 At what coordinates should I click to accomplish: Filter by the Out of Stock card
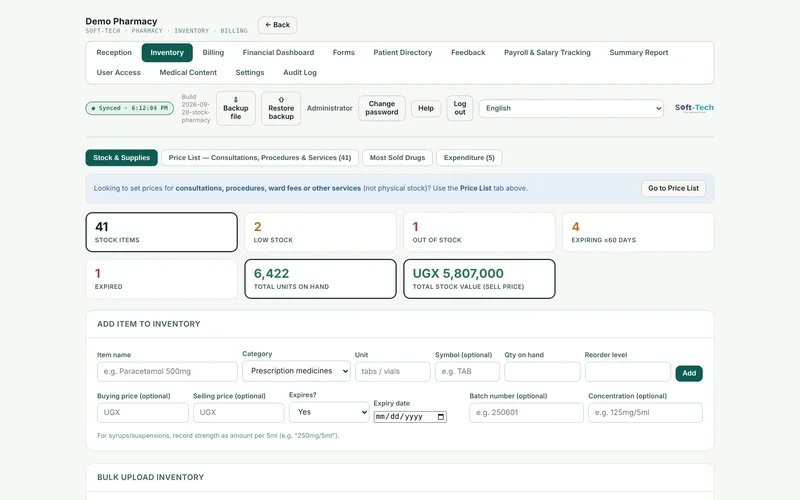click(x=479, y=232)
